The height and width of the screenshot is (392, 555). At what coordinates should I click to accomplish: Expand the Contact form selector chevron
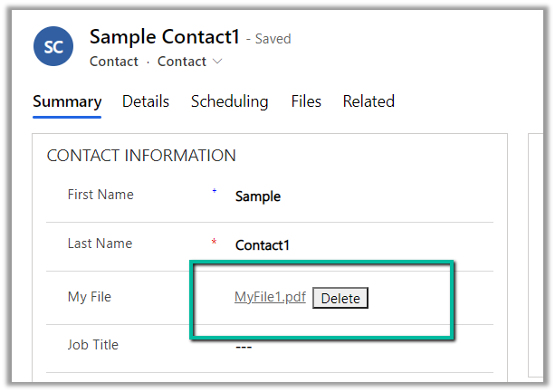(217, 62)
